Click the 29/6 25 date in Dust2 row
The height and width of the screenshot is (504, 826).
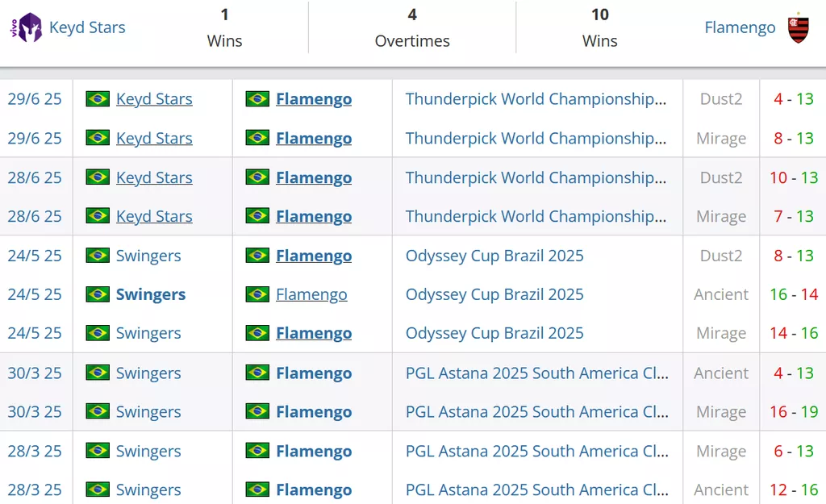tap(35, 99)
